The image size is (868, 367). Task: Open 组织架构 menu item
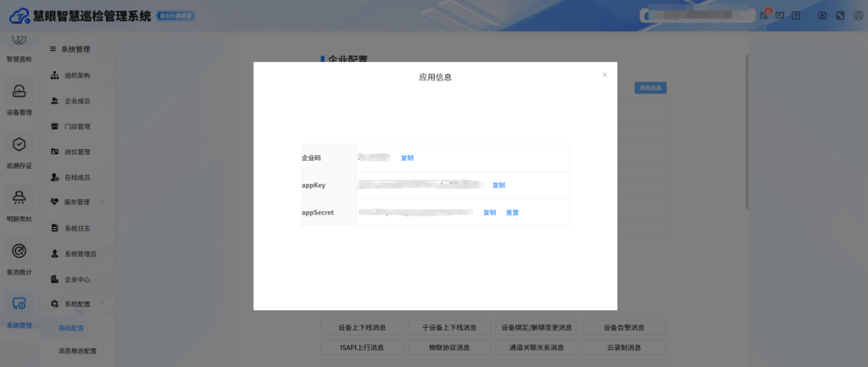coord(76,75)
